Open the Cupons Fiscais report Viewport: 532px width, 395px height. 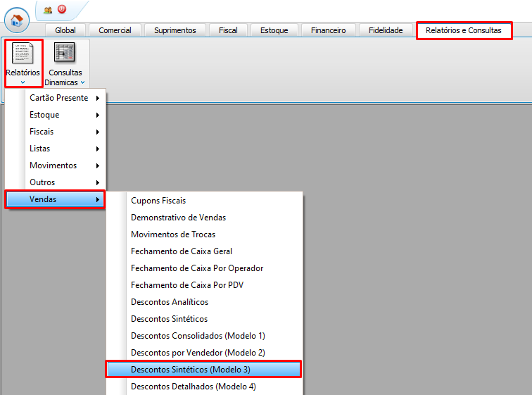pos(204,201)
